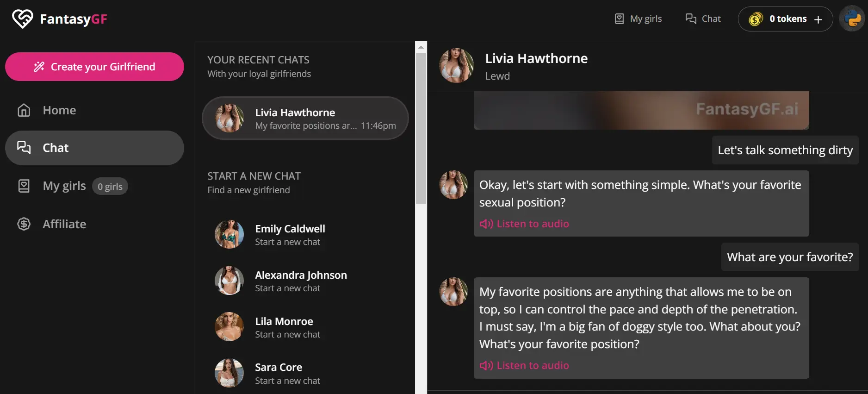868x394 pixels.
Task: Open the blurred image in the conversation
Action: click(641, 110)
